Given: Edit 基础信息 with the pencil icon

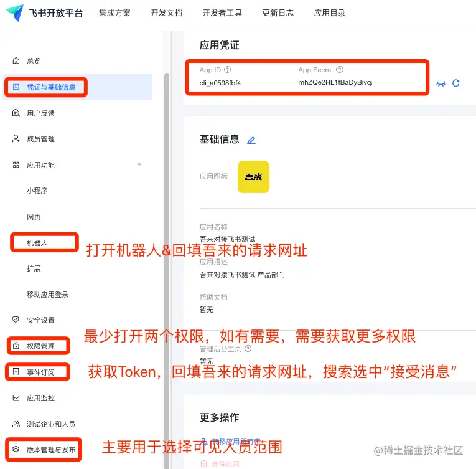Looking at the screenshot, I should [251, 140].
